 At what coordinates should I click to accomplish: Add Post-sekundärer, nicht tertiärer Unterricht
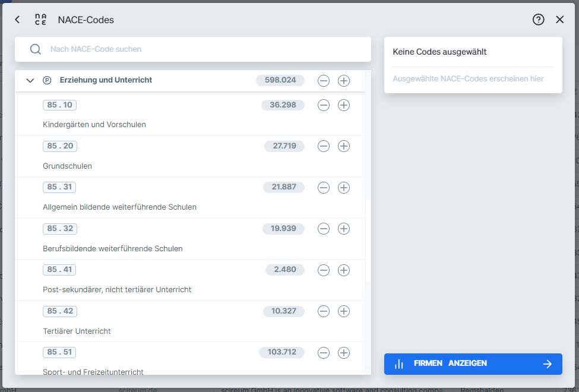click(x=343, y=270)
